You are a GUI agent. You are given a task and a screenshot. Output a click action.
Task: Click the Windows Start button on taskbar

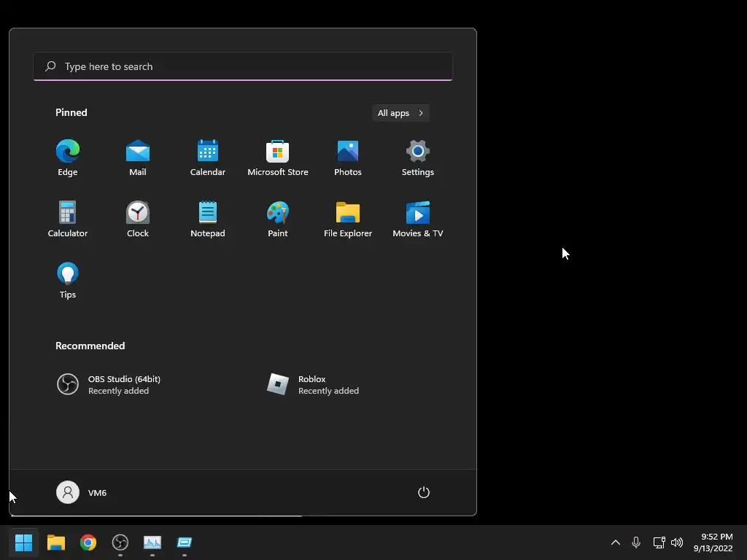pyautogui.click(x=23, y=542)
